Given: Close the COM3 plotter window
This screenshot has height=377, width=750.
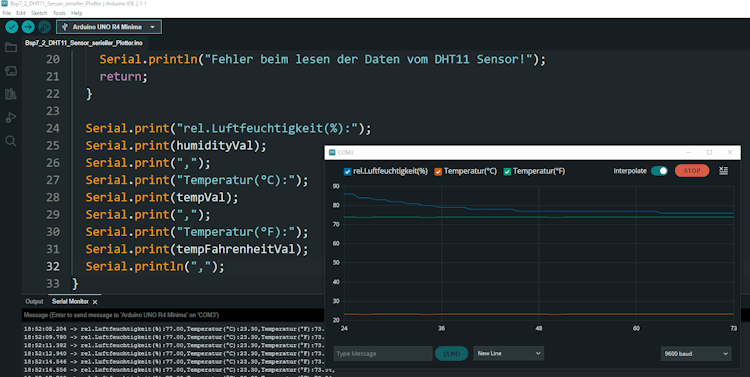Looking at the screenshot, I should click(730, 152).
